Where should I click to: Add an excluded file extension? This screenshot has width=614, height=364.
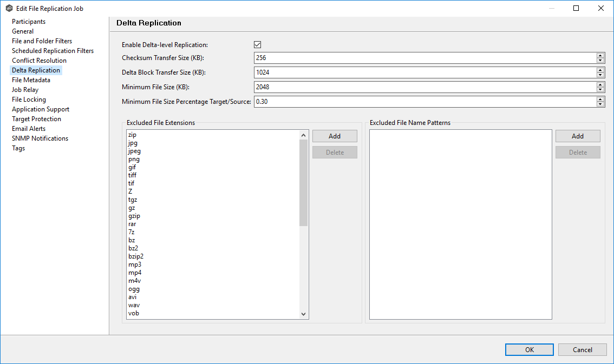click(x=335, y=136)
